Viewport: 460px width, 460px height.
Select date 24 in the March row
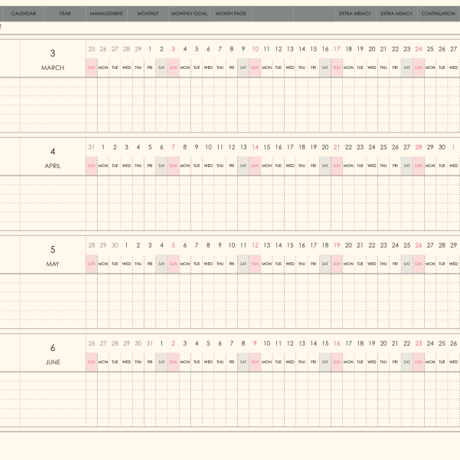pyautogui.click(x=419, y=49)
